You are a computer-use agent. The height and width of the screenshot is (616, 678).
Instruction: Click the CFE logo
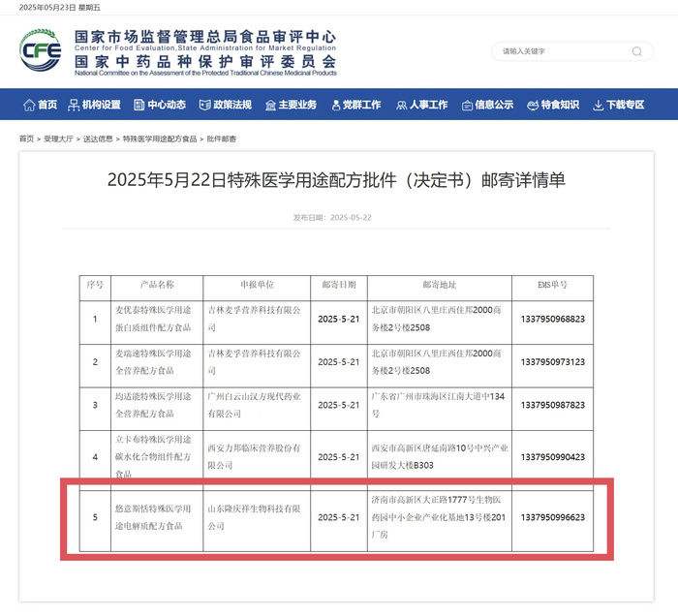41,50
